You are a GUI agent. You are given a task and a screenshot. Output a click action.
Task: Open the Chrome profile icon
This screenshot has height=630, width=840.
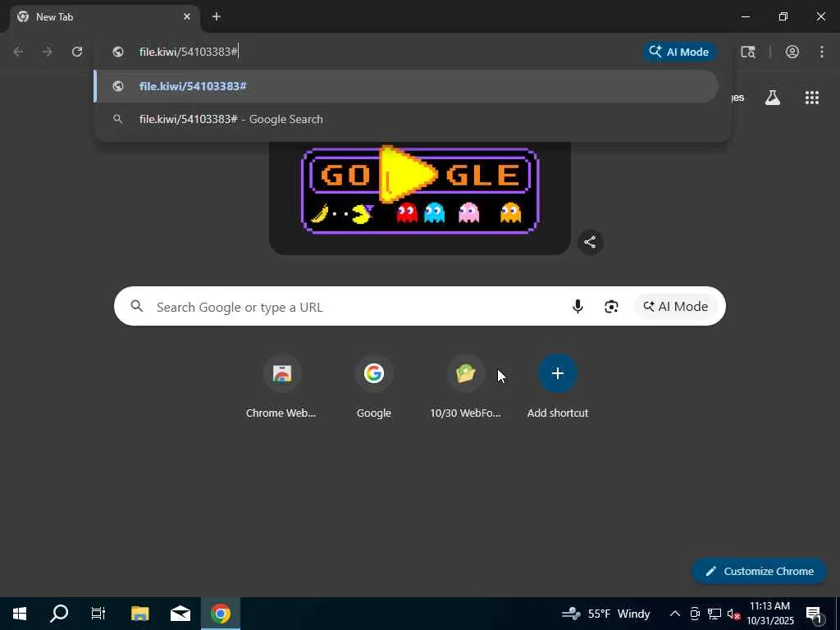point(792,52)
